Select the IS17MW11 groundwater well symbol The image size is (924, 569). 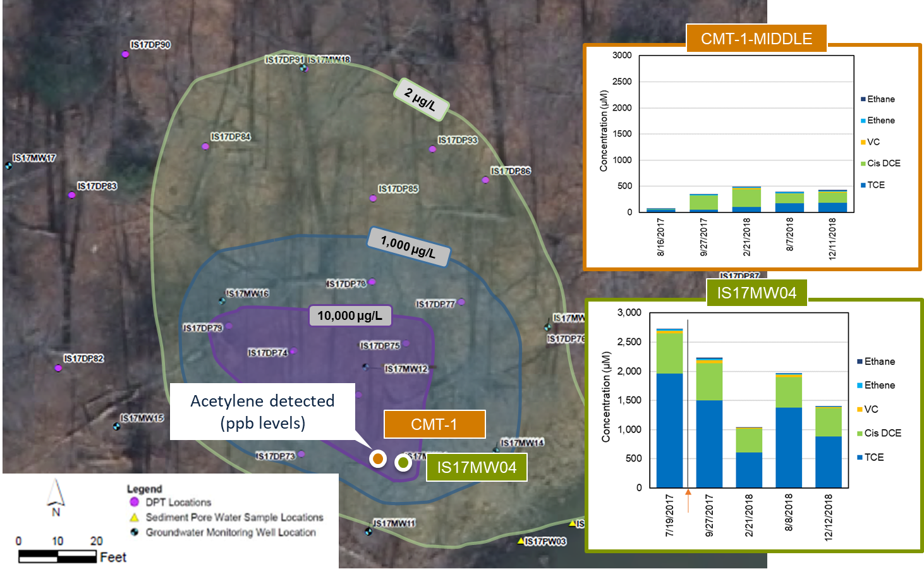click(x=368, y=531)
